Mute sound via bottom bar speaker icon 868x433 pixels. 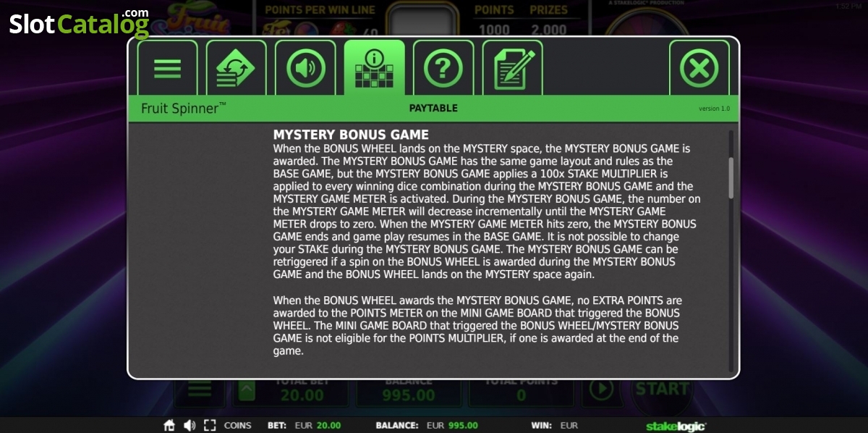coord(190,425)
